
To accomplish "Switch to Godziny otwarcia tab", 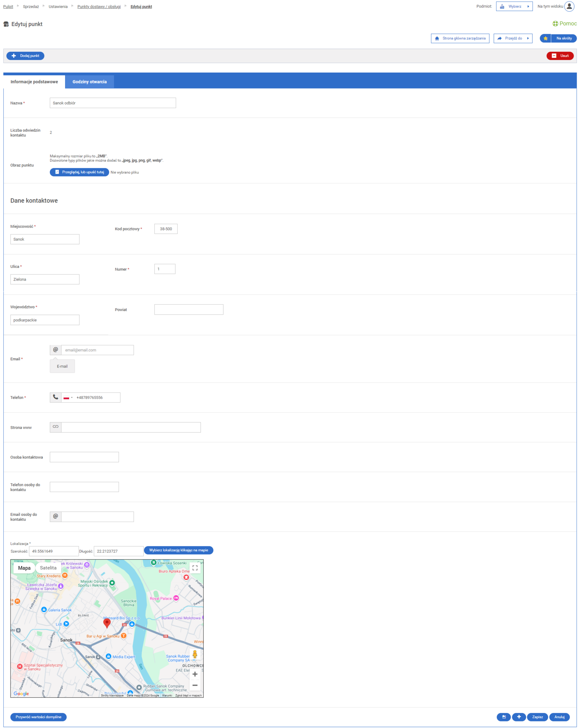I will (x=89, y=82).
